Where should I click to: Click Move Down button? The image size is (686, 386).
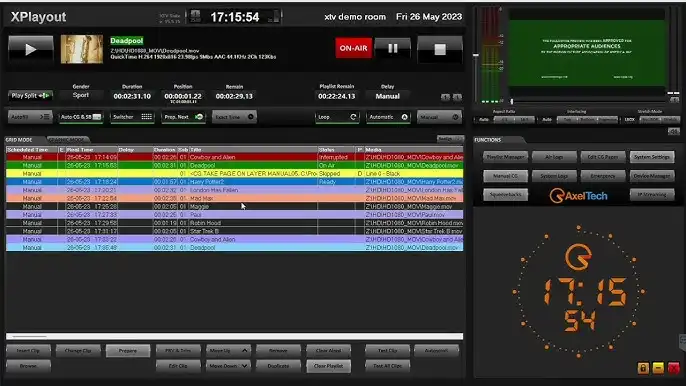click(228, 366)
